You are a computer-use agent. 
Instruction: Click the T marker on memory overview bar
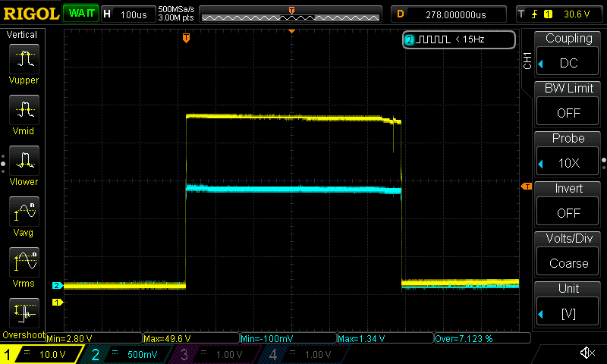(291, 10)
